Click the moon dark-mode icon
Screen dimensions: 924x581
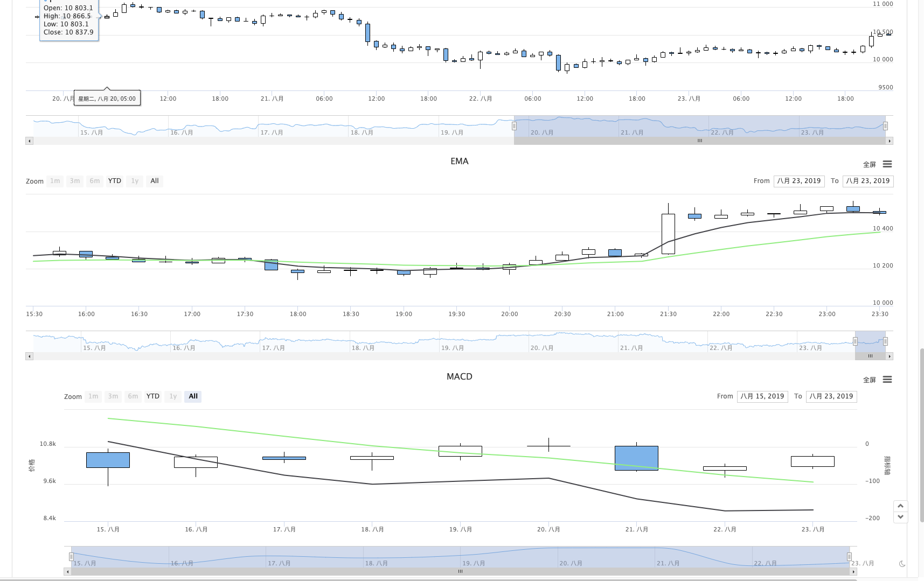(x=902, y=564)
